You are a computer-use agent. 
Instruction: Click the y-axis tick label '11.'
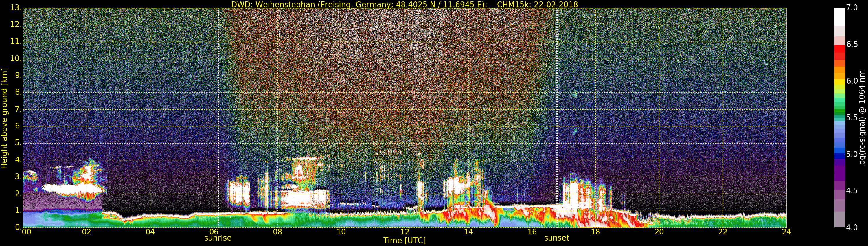16,41
